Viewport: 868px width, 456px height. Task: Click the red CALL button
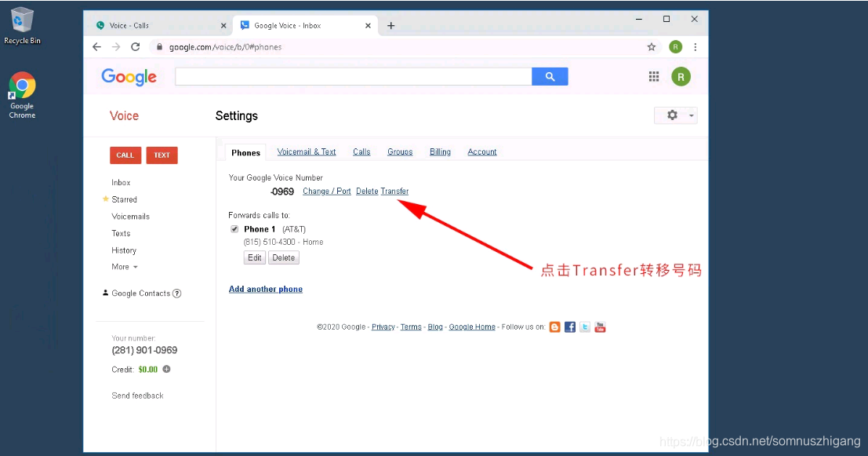coord(125,155)
